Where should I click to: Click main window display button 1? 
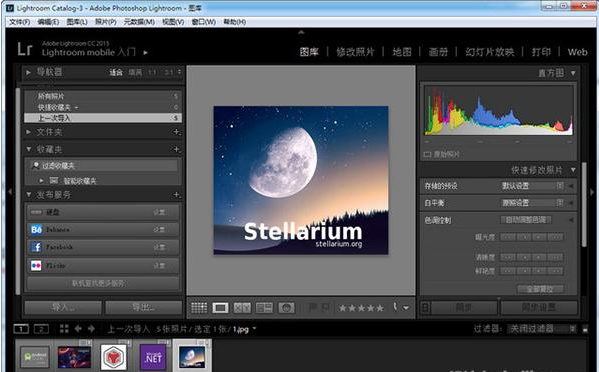21,328
